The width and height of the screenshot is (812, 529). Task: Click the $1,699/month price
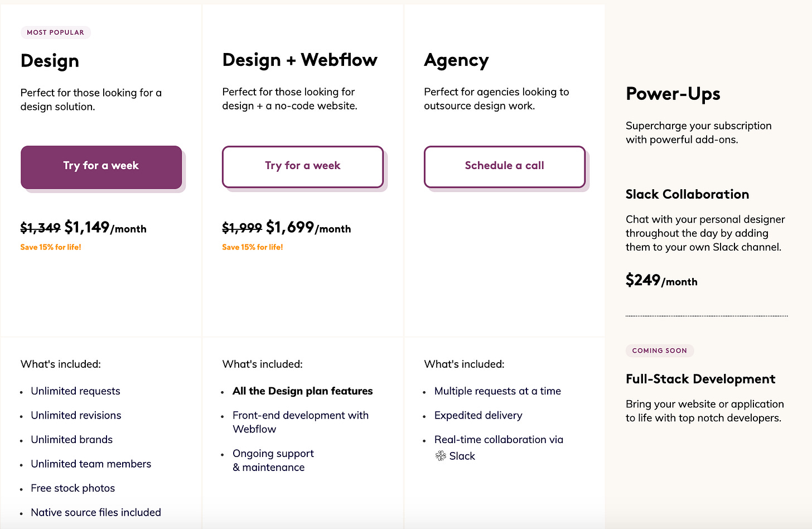308,227
